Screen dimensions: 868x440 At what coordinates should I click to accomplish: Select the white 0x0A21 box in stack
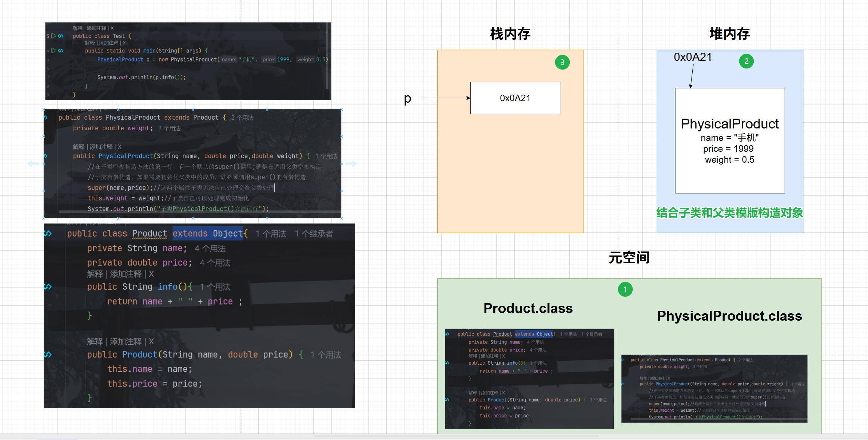coord(515,98)
